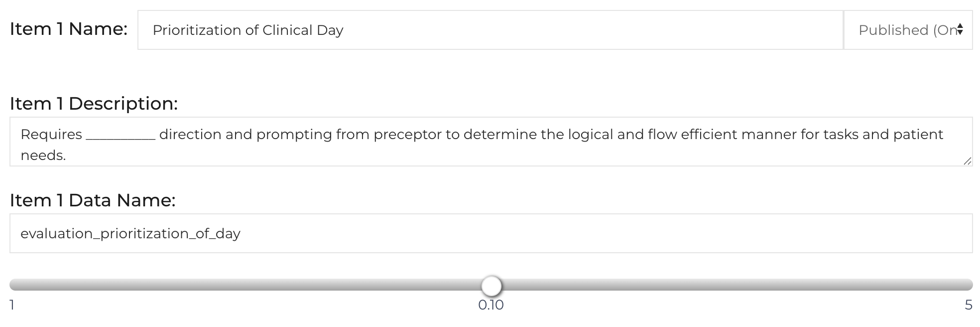Screen dimensions: 980x327
Task: Click the up-down arrows on status select
Action: pyautogui.click(x=960, y=30)
